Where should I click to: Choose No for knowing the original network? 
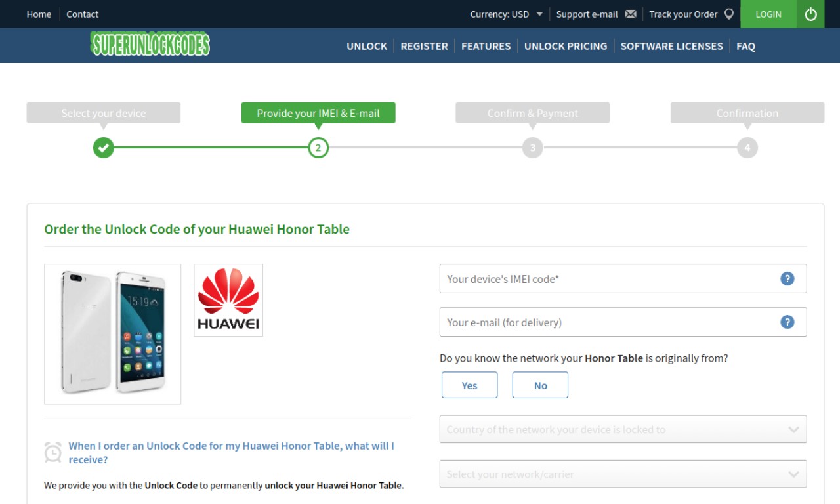point(540,385)
